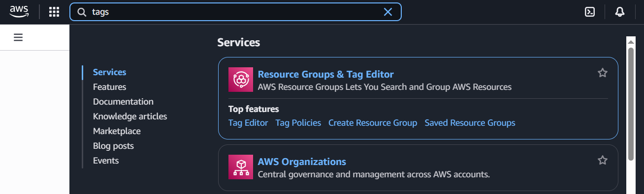This screenshot has height=194, width=644.
Task: Favorite Resource Groups & Tag Editor with star
Action: tap(603, 73)
